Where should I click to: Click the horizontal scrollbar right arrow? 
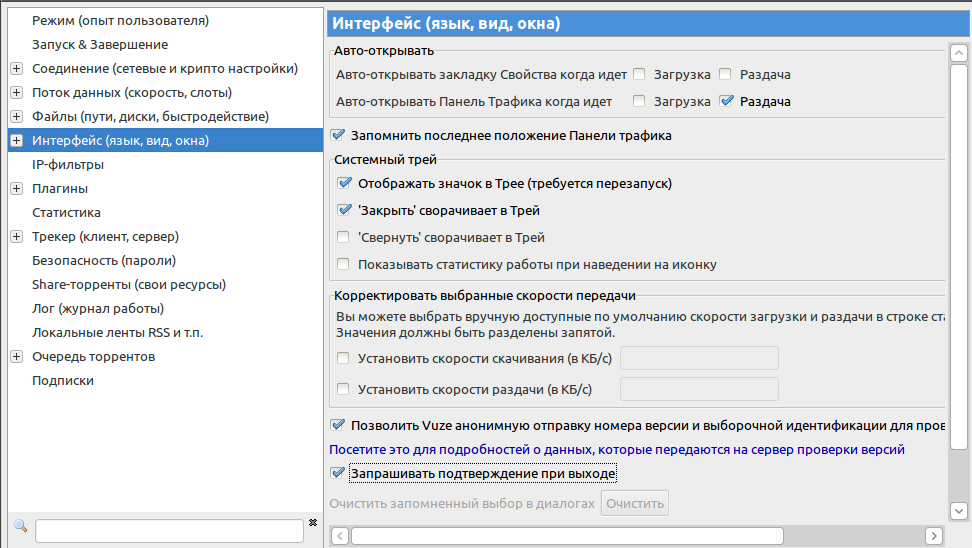(934, 536)
